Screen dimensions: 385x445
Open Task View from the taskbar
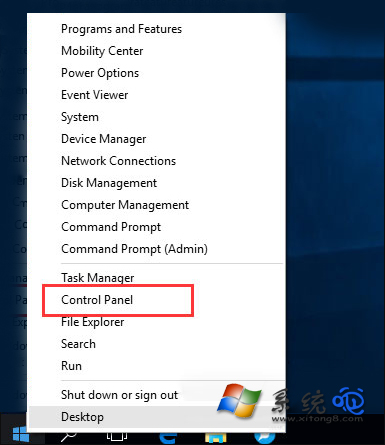tap(117, 437)
